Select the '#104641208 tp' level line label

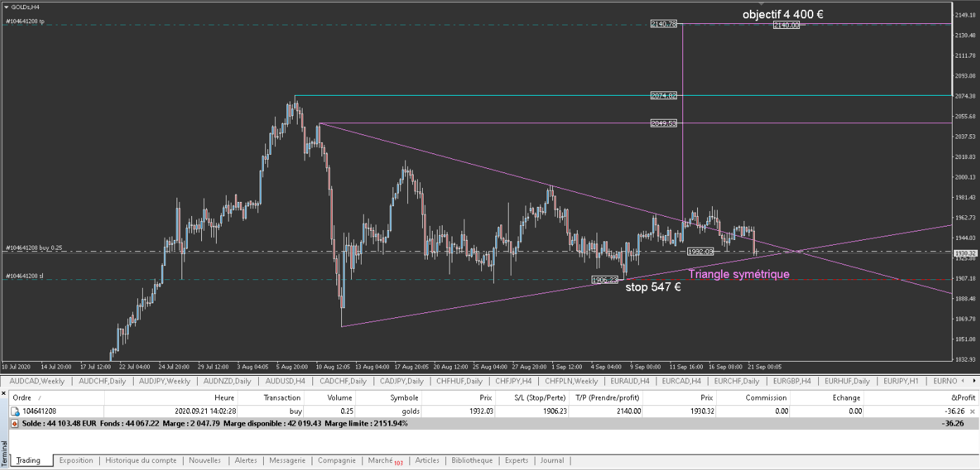click(25, 21)
